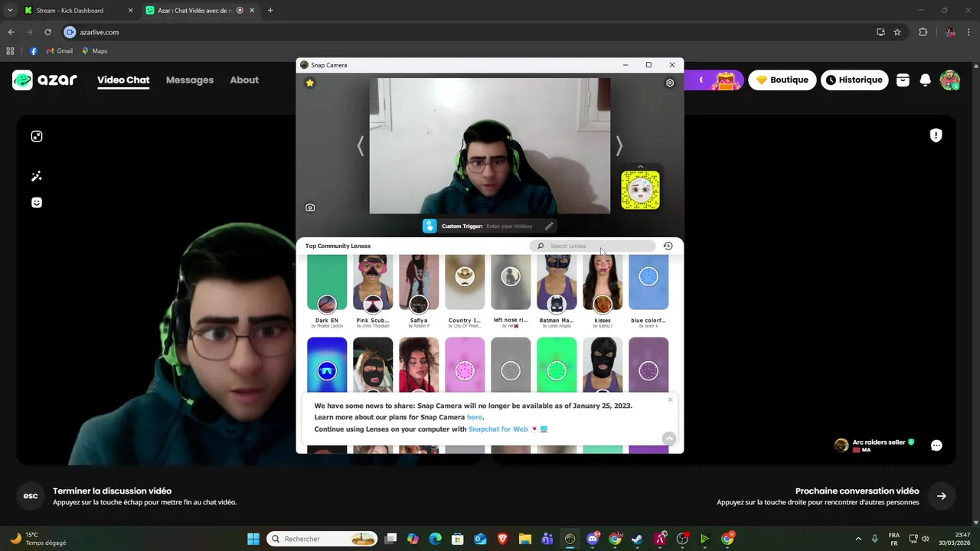Image resolution: width=980 pixels, height=551 pixels.
Task: Open the Historique button
Action: click(x=854, y=80)
